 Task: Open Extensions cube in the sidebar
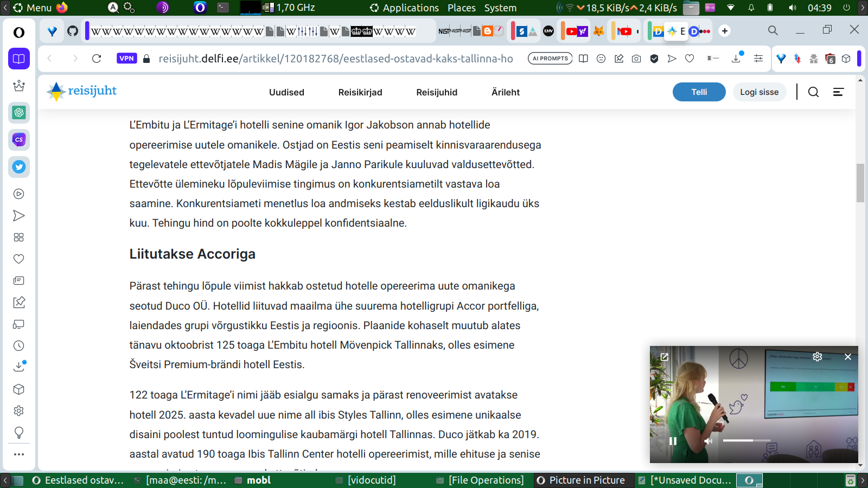(x=19, y=389)
